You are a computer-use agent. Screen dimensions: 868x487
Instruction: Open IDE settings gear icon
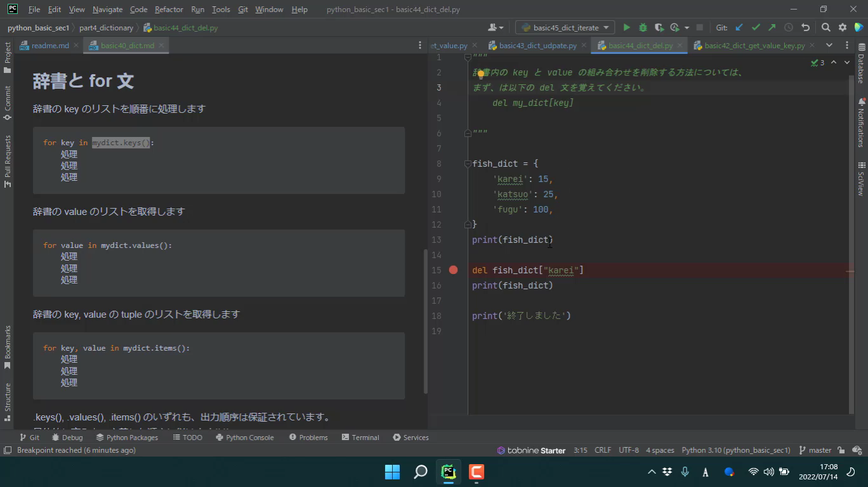[843, 27]
